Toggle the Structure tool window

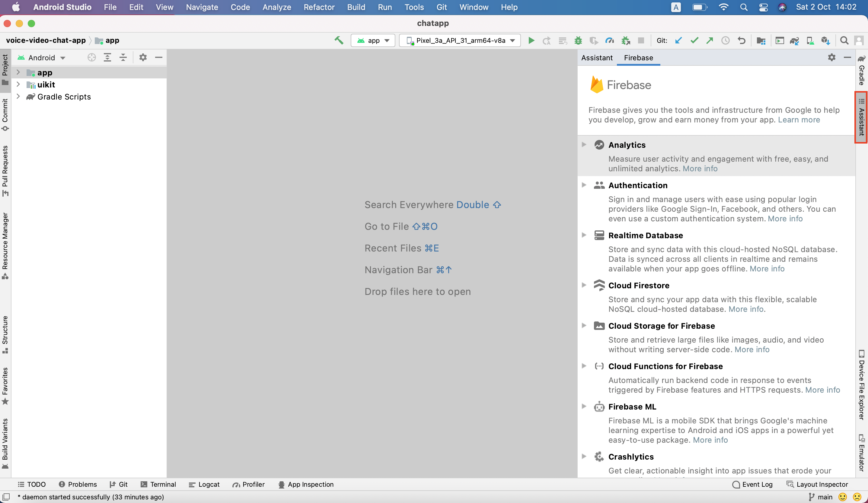click(x=5, y=334)
